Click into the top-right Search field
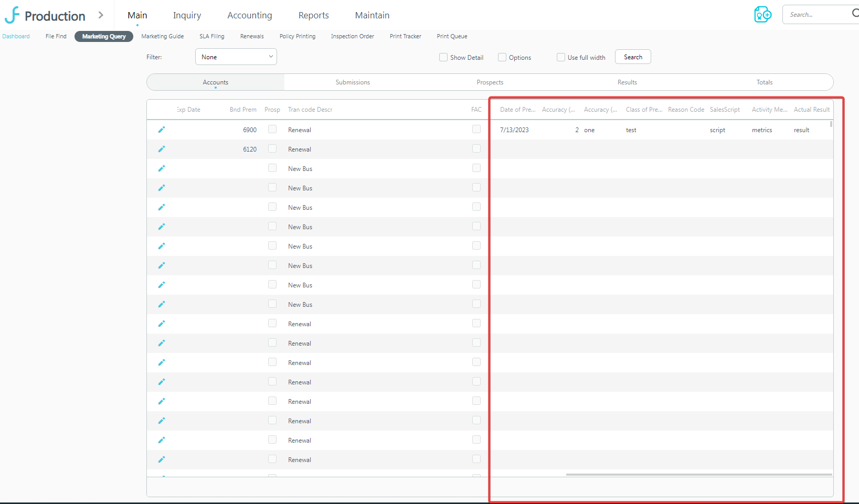 pos(820,15)
